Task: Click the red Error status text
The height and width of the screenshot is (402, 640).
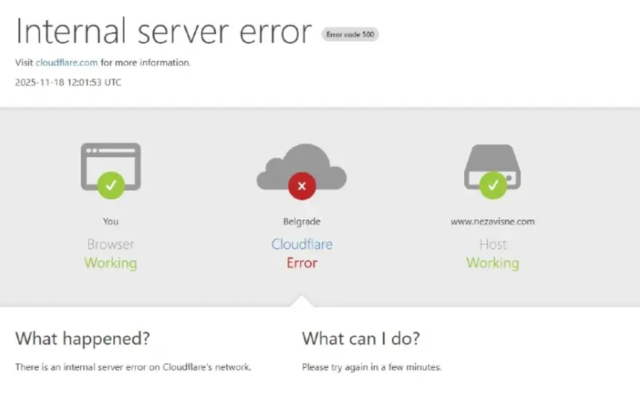Action: [x=301, y=263]
